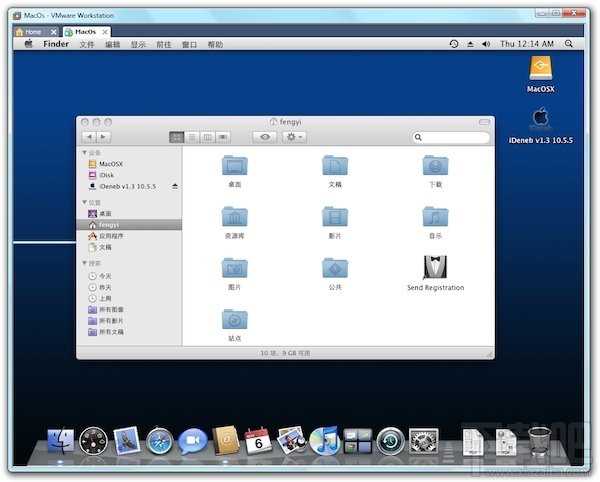The image size is (600, 482).
Task: Click the Finder back navigation button
Action: pyautogui.click(x=89, y=137)
